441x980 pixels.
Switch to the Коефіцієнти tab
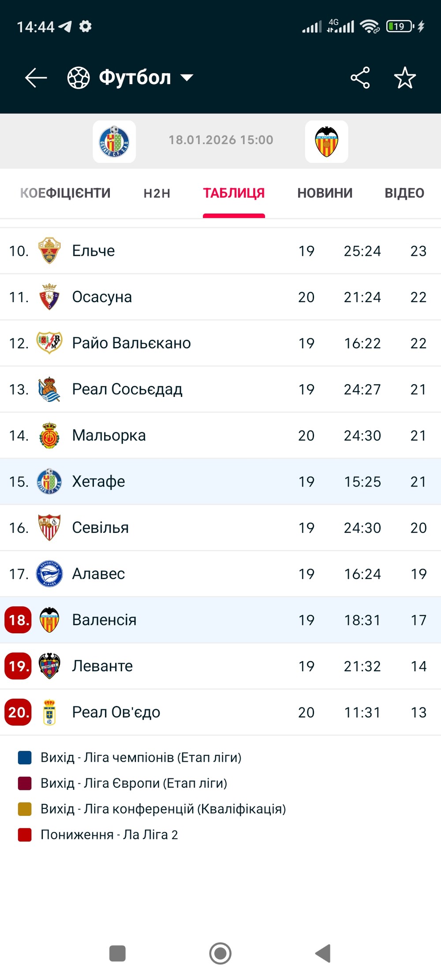pyautogui.click(x=65, y=193)
